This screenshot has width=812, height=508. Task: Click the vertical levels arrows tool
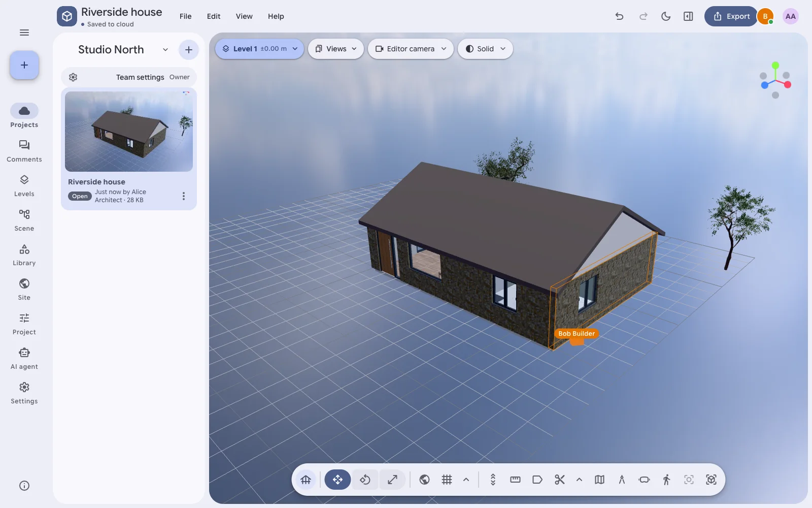(493, 480)
